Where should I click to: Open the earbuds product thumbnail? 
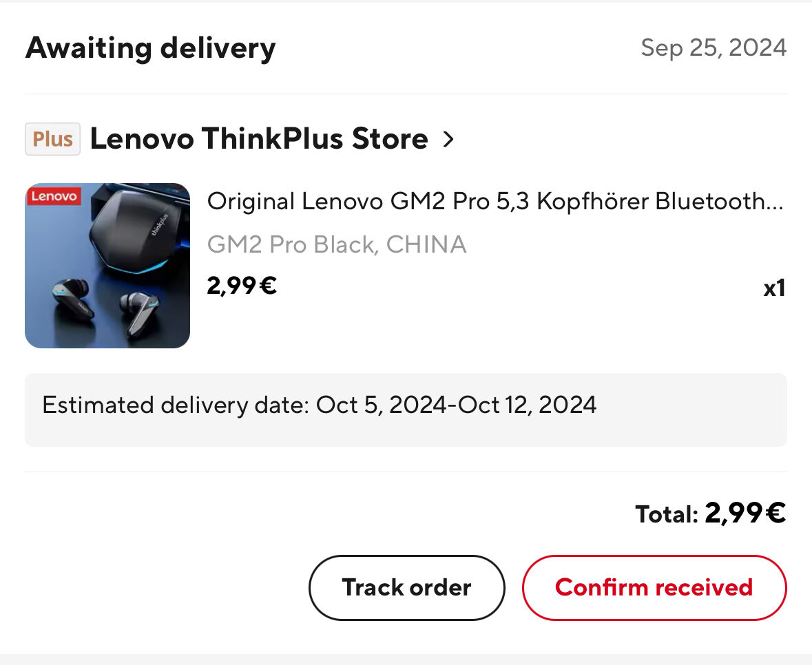click(107, 266)
